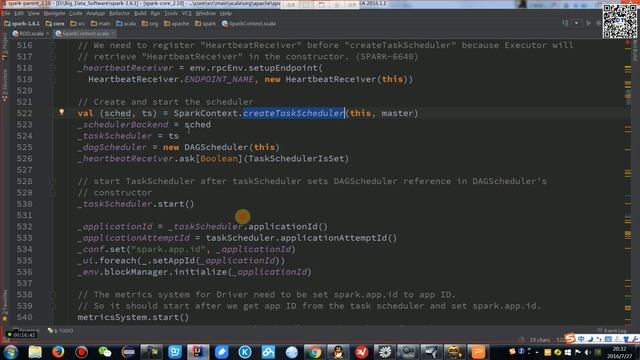Open the Window menu

click(x=205, y=13)
